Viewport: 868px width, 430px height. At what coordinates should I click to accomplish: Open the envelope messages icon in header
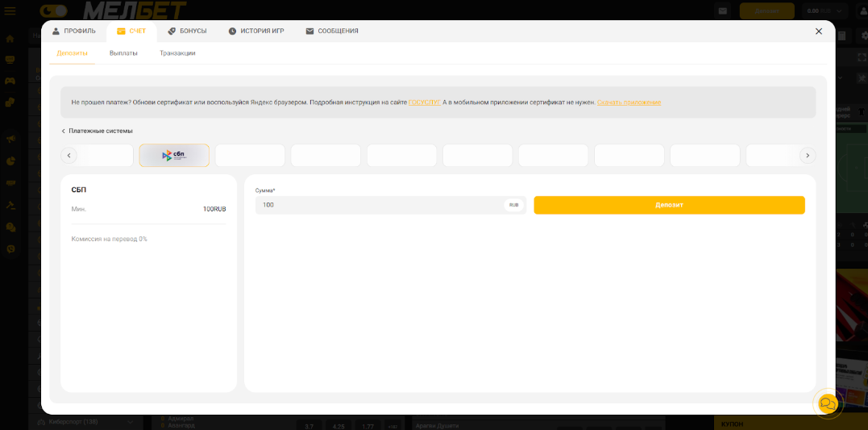[723, 11]
